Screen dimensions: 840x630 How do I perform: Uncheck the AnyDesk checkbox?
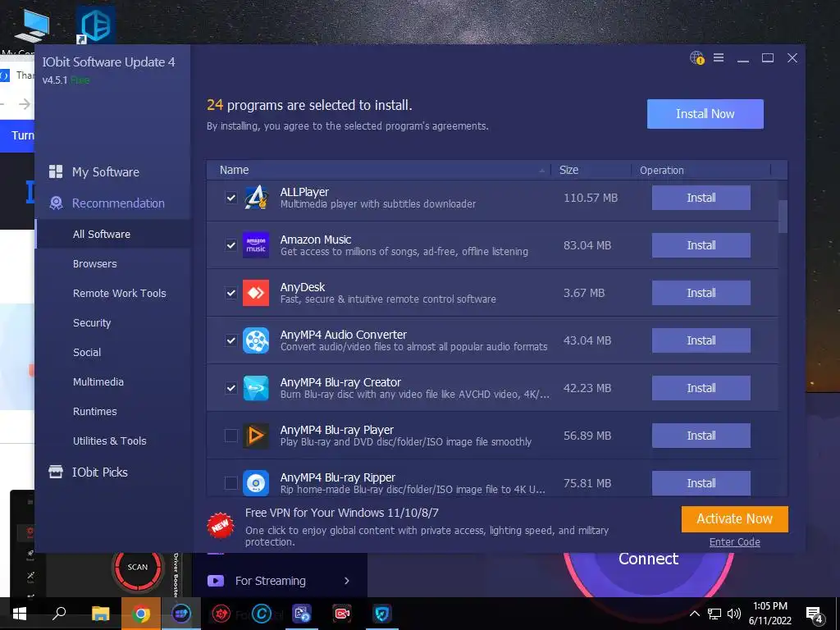(x=231, y=293)
